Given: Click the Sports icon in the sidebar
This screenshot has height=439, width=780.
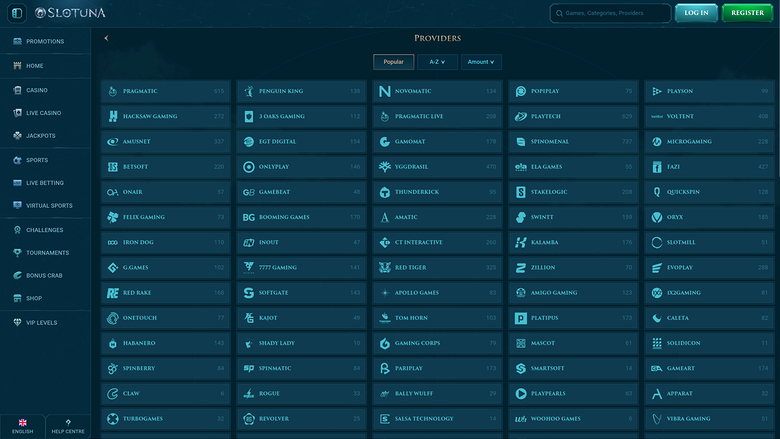Looking at the screenshot, I should click(x=17, y=160).
